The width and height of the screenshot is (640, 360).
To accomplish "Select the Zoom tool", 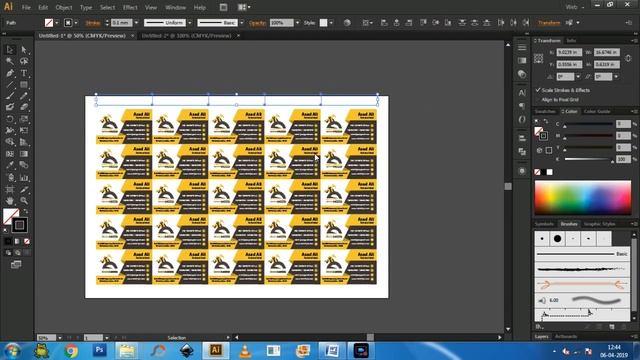I will point(24,201).
